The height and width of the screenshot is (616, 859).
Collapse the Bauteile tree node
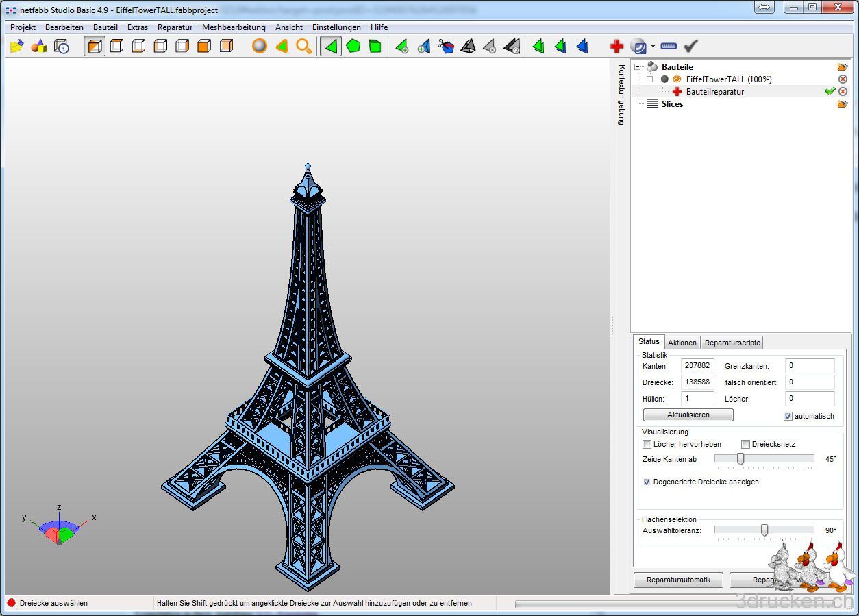[638, 67]
